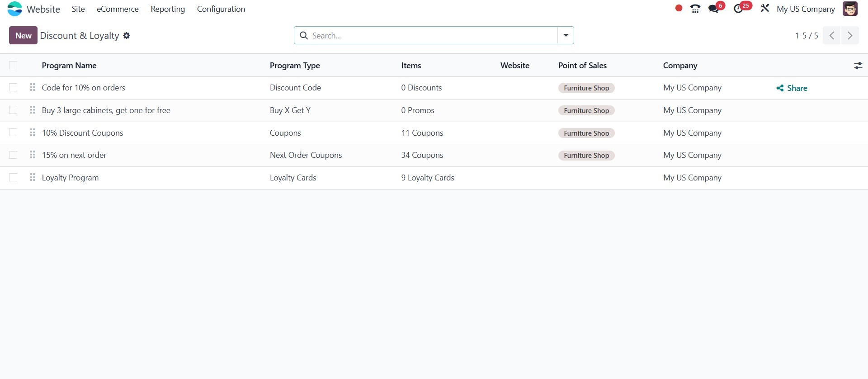This screenshot has width=868, height=379.
Task: Grab drag handle of Code for 10% row
Action: coord(33,87)
